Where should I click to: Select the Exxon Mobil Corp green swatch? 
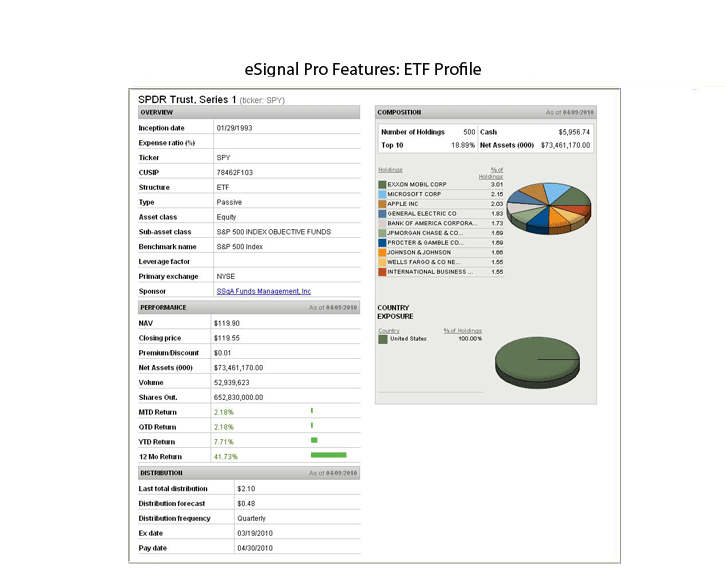[382, 185]
